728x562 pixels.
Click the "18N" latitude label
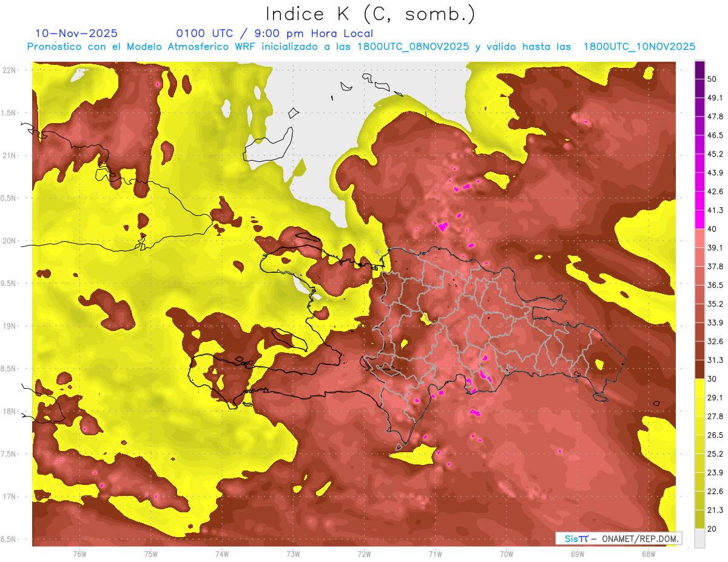(x=9, y=411)
